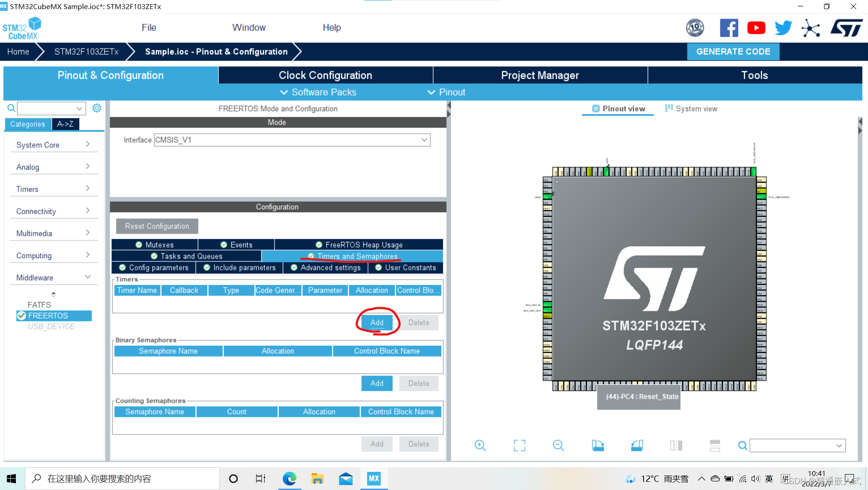Rotate the chip view clockwise icon
Image resolution: width=868 pixels, height=490 pixels.
(598, 446)
